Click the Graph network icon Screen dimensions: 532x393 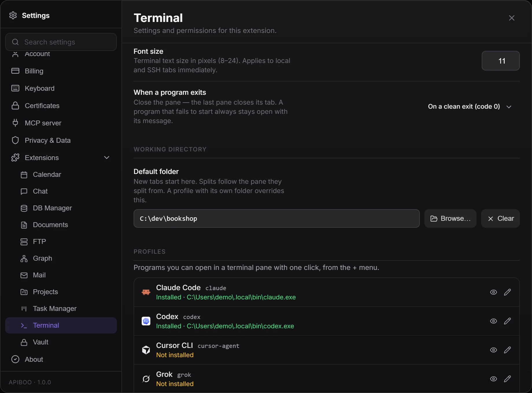click(x=24, y=258)
